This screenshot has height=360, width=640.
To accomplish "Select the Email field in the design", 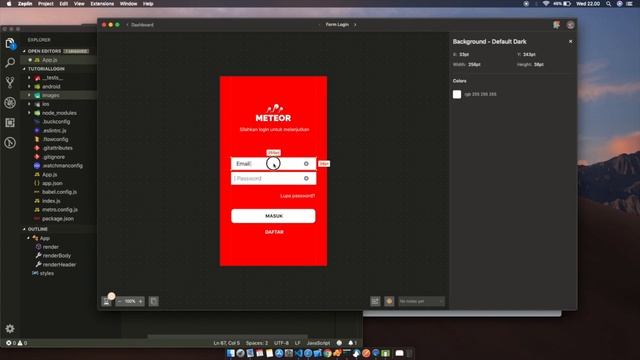I will click(x=273, y=164).
